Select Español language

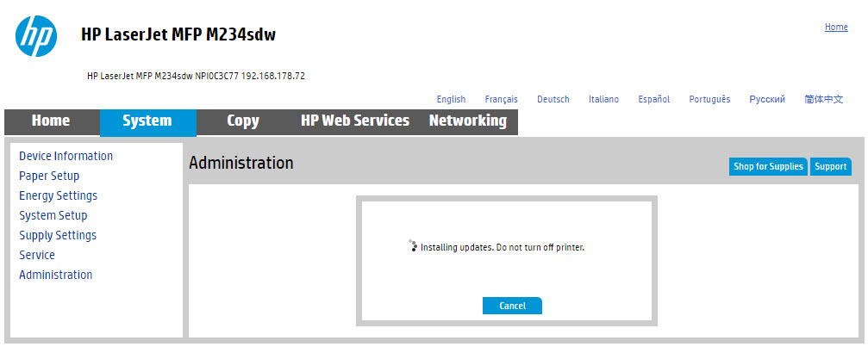[653, 100]
